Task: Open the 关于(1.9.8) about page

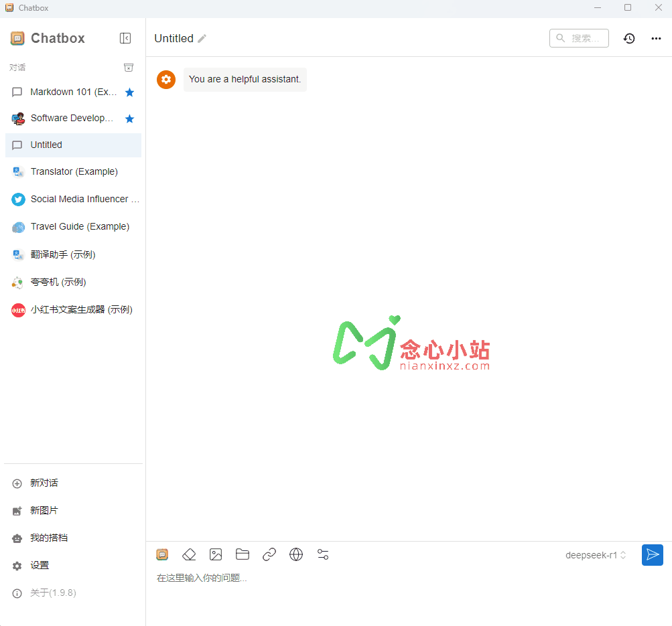Action: click(x=73, y=593)
